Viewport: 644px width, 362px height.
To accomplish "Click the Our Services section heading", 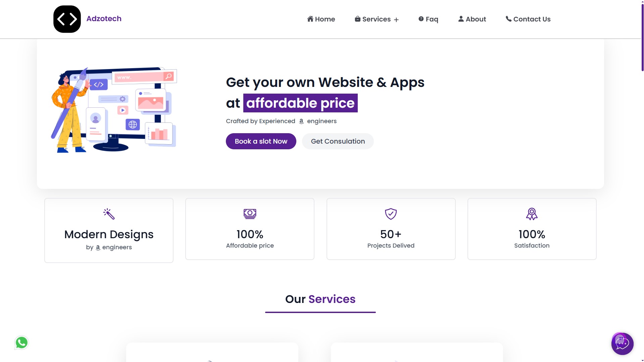I will point(320,299).
